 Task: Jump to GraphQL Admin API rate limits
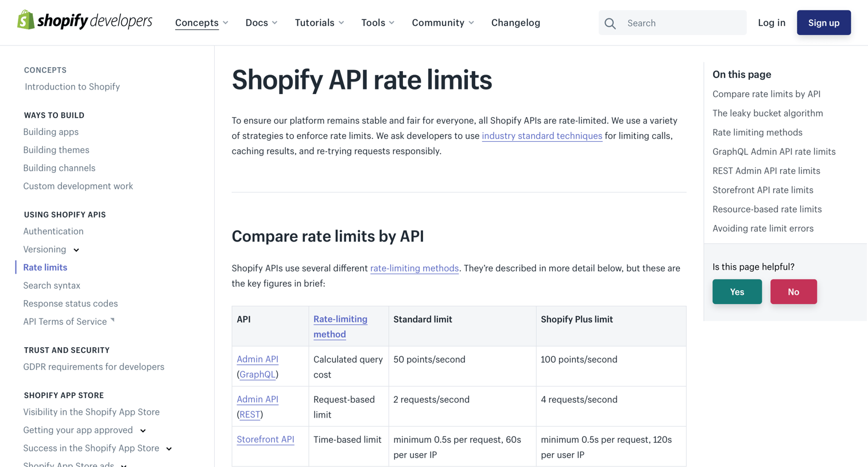[774, 151]
